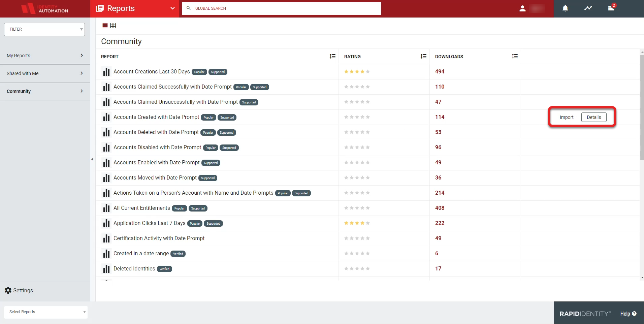Click the Global Search field
The width and height of the screenshot is (644, 324).
click(x=281, y=8)
